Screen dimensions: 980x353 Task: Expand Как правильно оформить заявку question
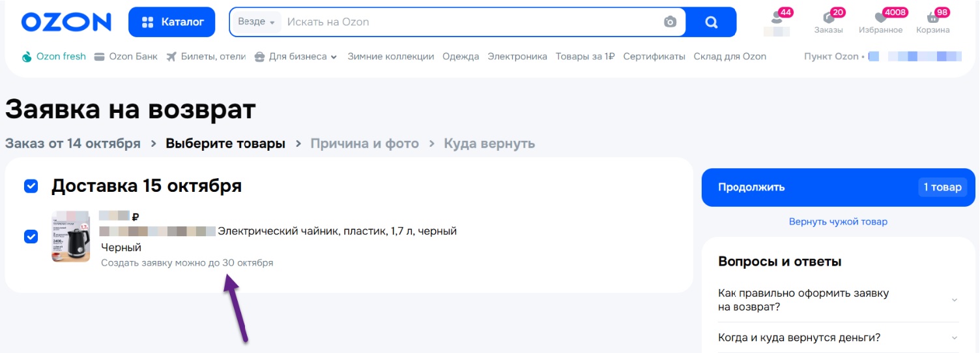(838, 300)
